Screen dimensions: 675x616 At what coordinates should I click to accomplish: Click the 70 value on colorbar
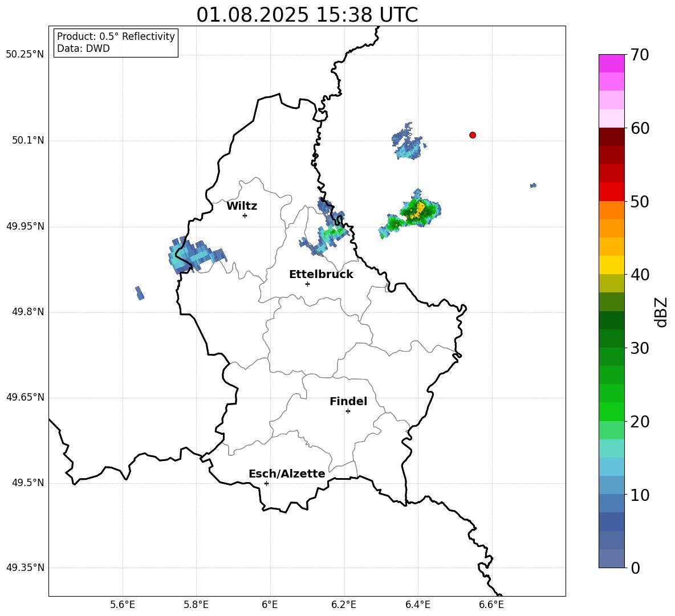pyautogui.click(x=639, y=55)
